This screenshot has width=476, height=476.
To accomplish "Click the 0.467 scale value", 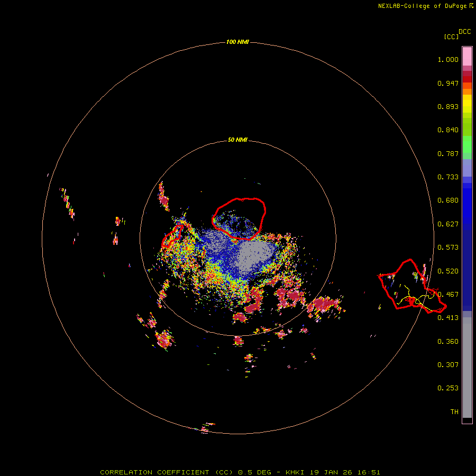I will pyautogui.click(x=448, y=295).
